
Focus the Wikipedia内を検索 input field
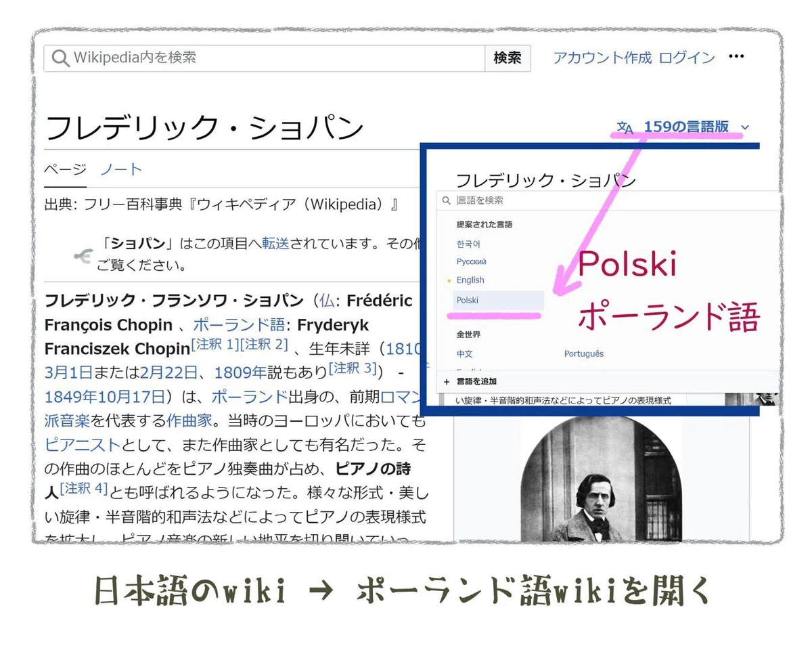pos(265,58)
